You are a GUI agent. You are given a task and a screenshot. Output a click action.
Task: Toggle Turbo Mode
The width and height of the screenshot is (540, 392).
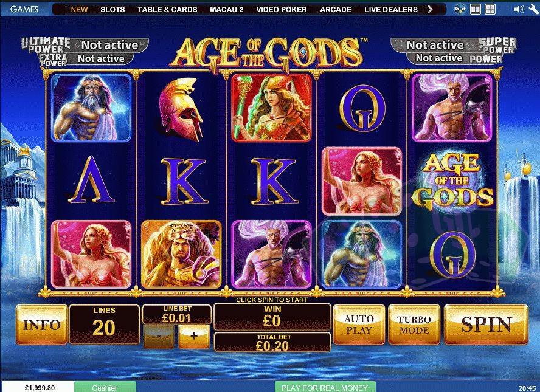[x=414, y=325]
